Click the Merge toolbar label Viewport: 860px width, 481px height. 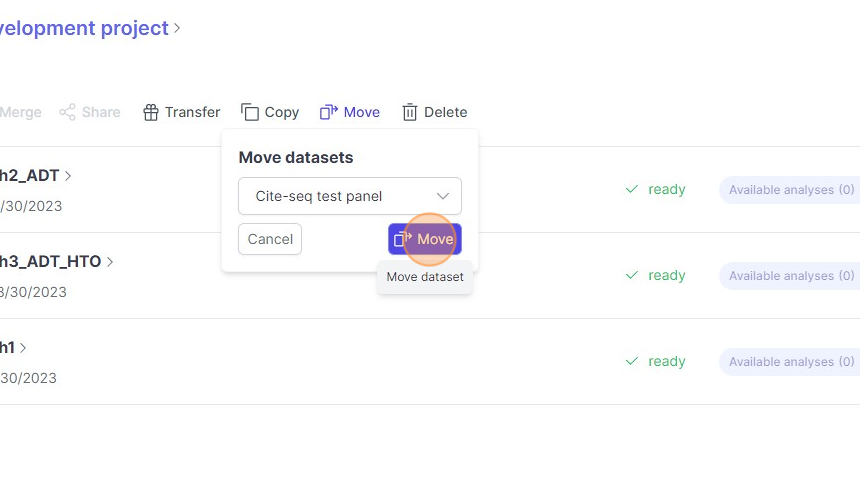point(20,112)
